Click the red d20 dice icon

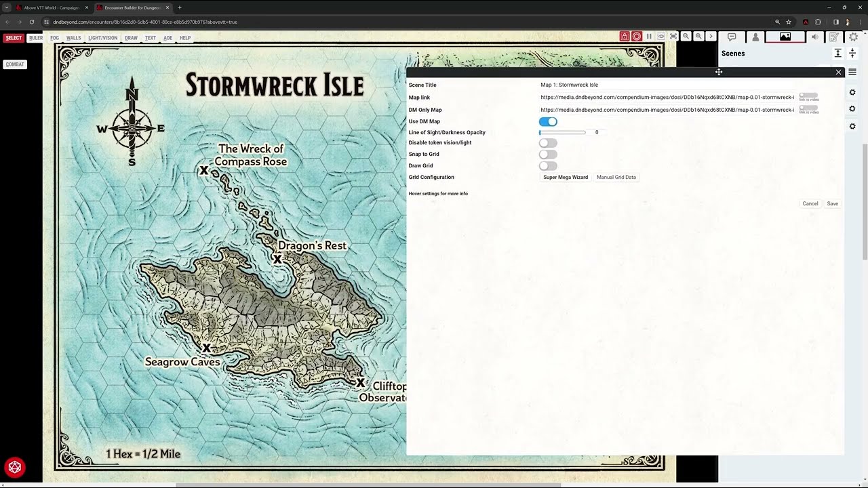(15, 467)
